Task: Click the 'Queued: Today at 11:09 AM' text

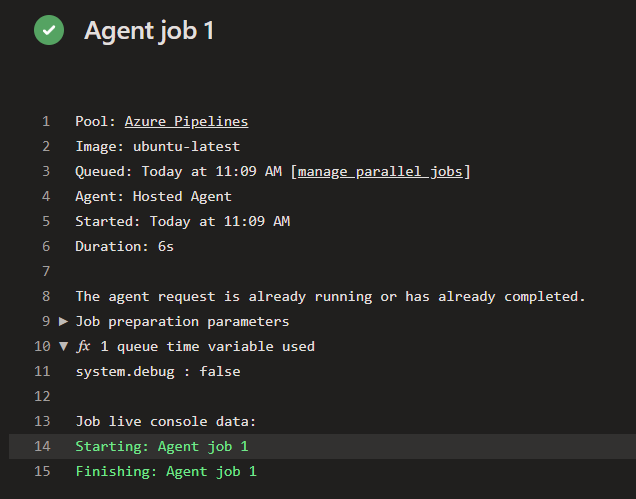Action: [x=178, y=171]
